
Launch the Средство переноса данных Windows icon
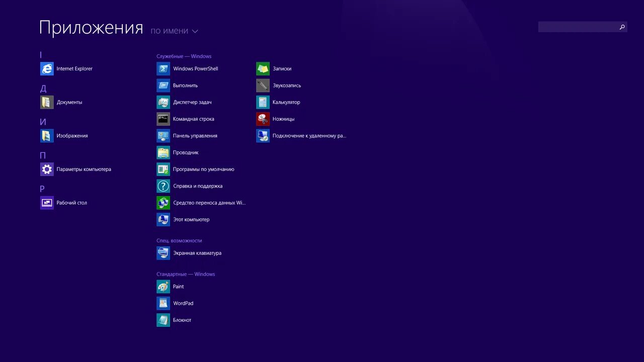tap(163, 203)
